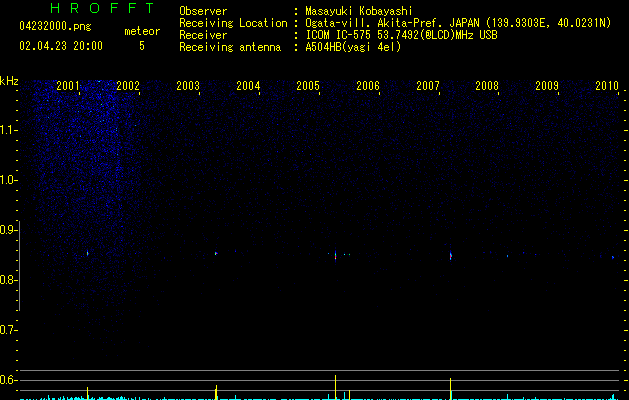629x400 pixels.
Task: Select the meteor count value 5
Action: [142, 46]
